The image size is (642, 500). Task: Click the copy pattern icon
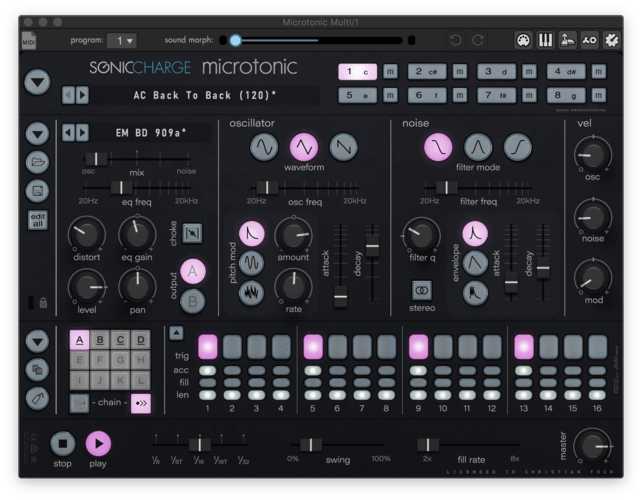point(38,370)
